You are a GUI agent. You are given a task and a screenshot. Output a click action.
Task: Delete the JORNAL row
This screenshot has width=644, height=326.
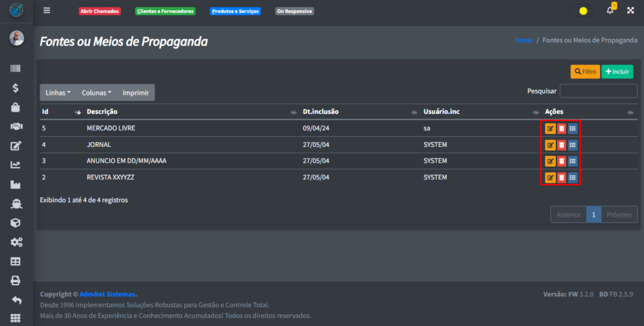(x=562, y=145)
